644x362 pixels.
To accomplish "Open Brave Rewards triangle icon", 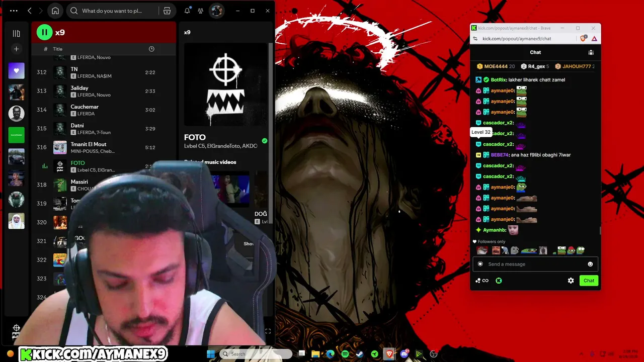I will (x=594, y=39).
